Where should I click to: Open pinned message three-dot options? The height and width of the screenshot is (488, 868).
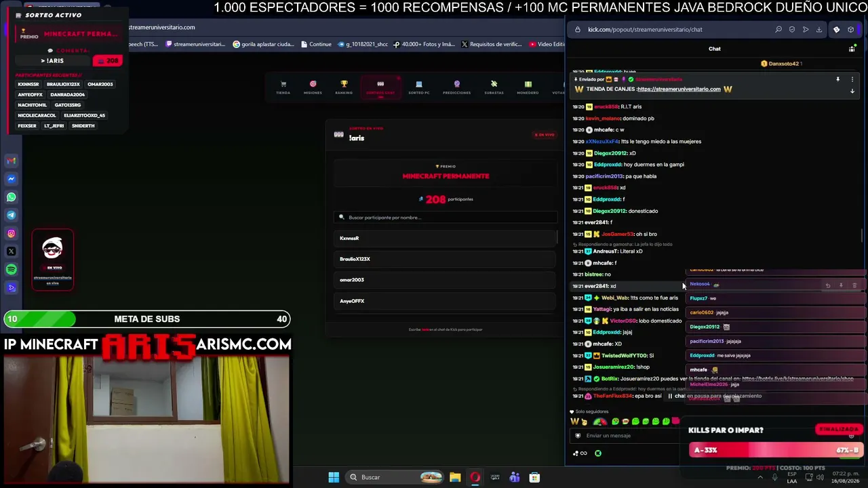852,79
